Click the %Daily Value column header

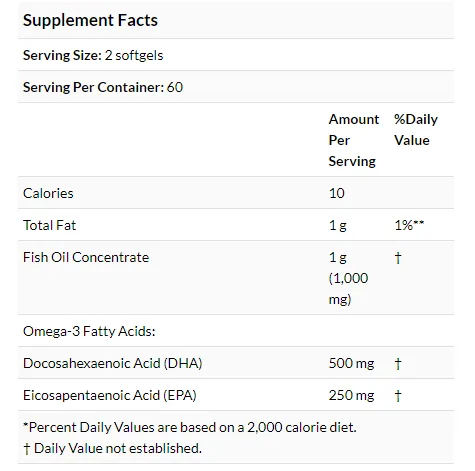(416, 130)
